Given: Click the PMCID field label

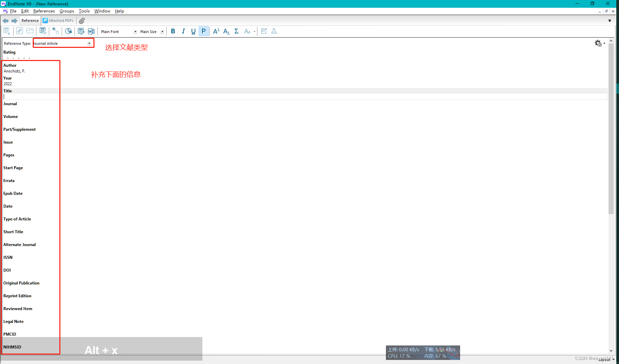Looking at the screenshot, I should (x=10, y=334).
